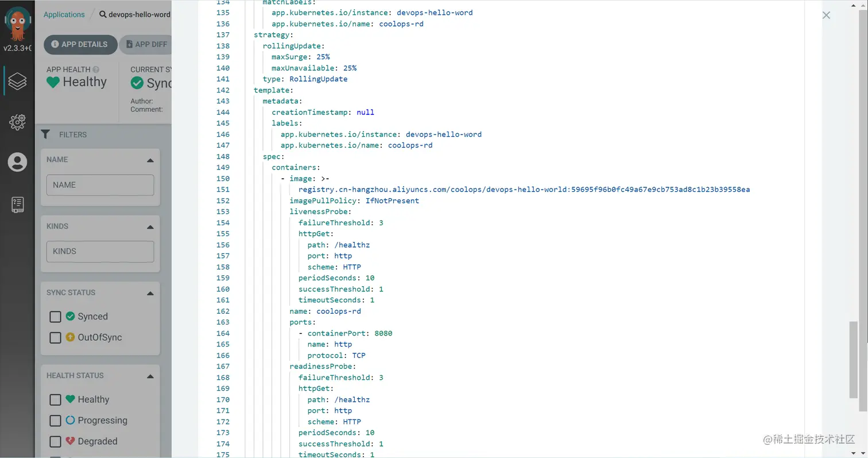
Task: Click the 'imagePullPolicy: IfNotPresent' line
Action: pos(354,201)
